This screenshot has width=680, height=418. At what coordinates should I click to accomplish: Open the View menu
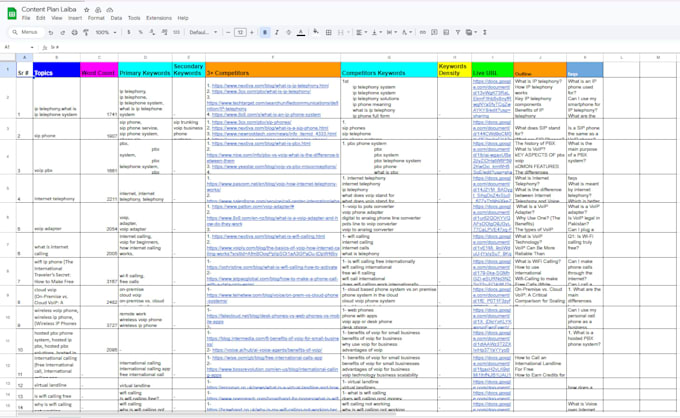57,18
